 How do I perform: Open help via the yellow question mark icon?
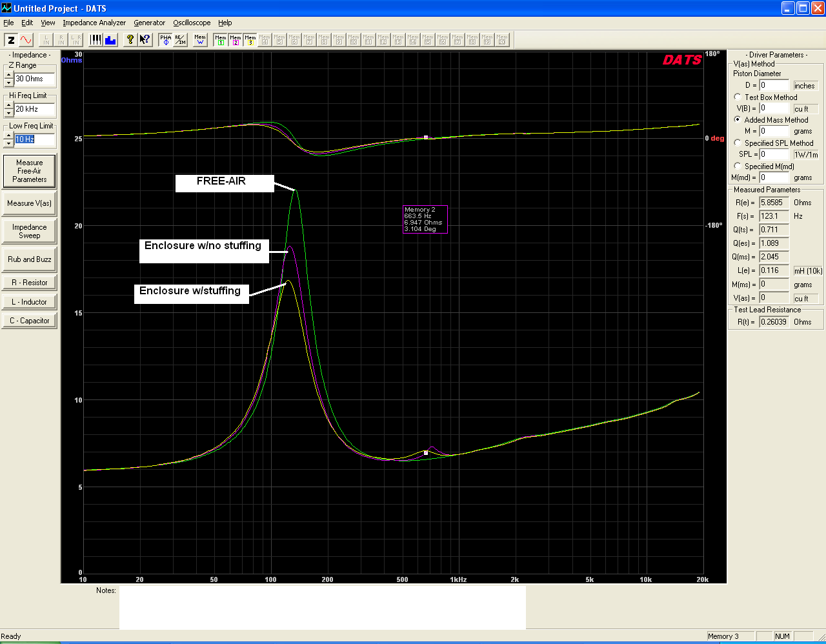click(x=130, y=40)
